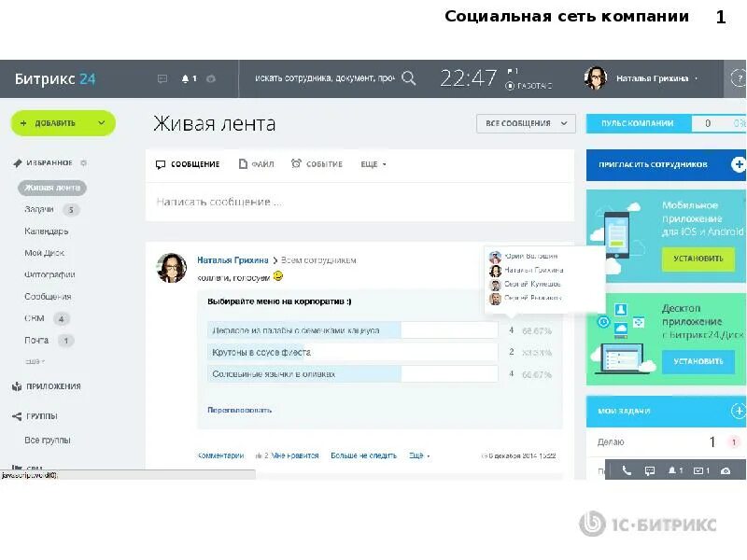Click the Избранное pin icon
747x560 pixels.
(x=18, y=162)
